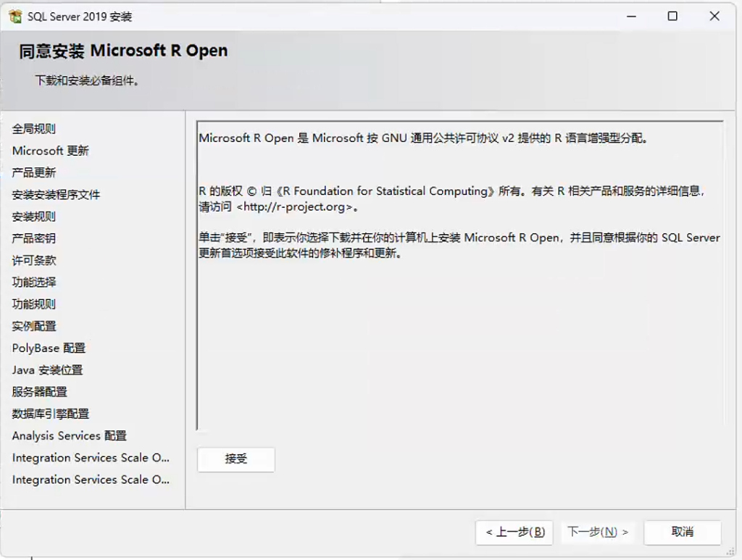Select 功能选择 step in sidebar

33,283
